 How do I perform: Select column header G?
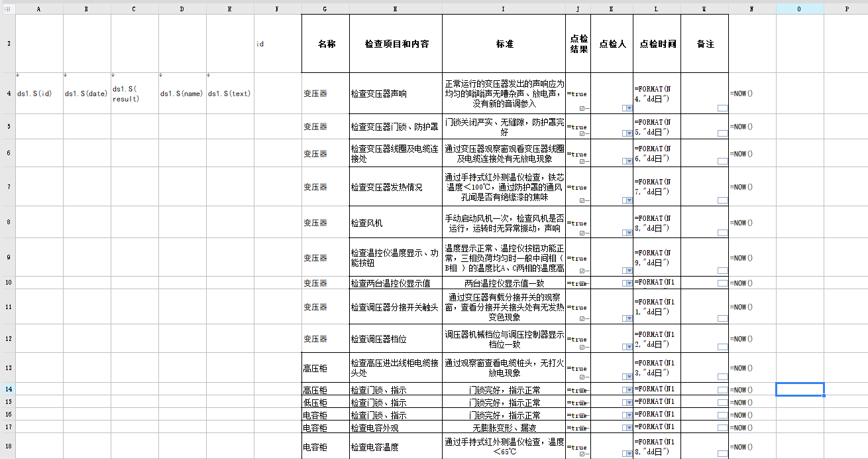[x=325, y=9]
